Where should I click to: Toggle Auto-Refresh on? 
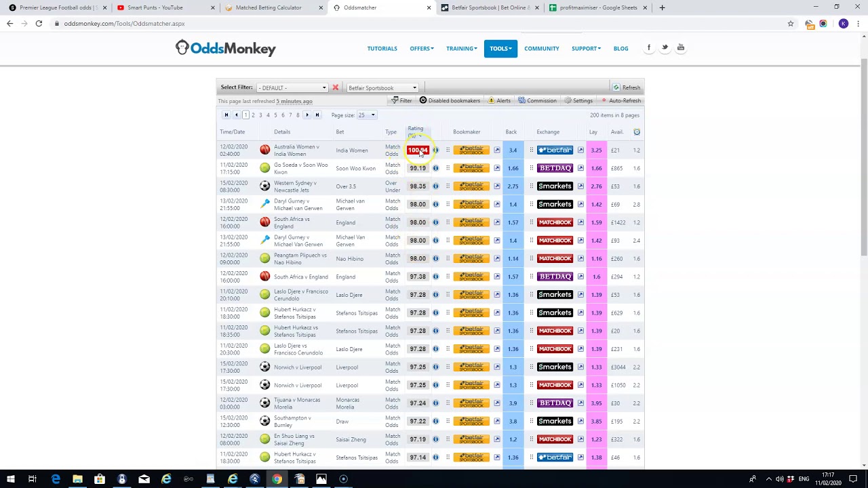621,100
